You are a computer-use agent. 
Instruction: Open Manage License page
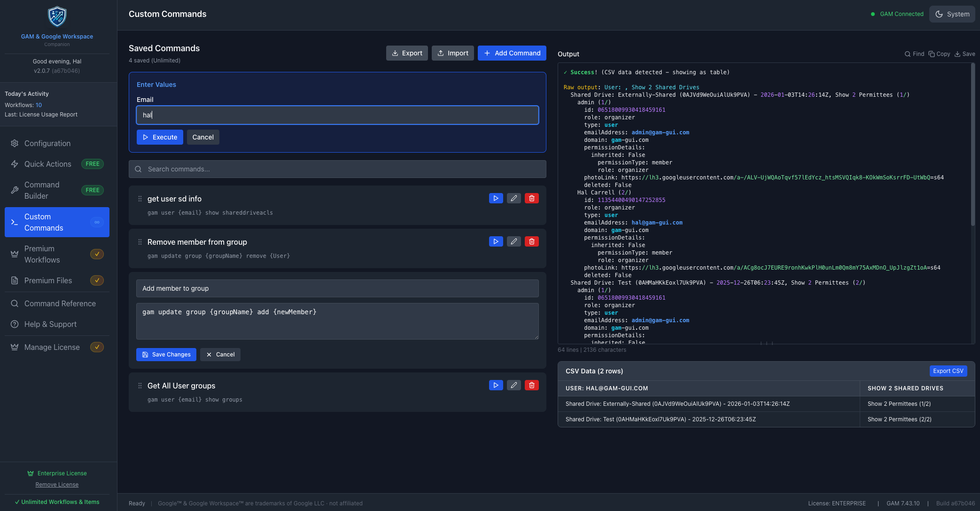click(57, 347)
